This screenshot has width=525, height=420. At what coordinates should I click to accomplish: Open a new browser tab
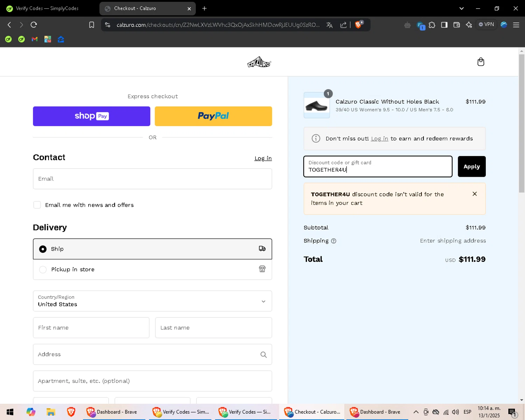(204, 8)
